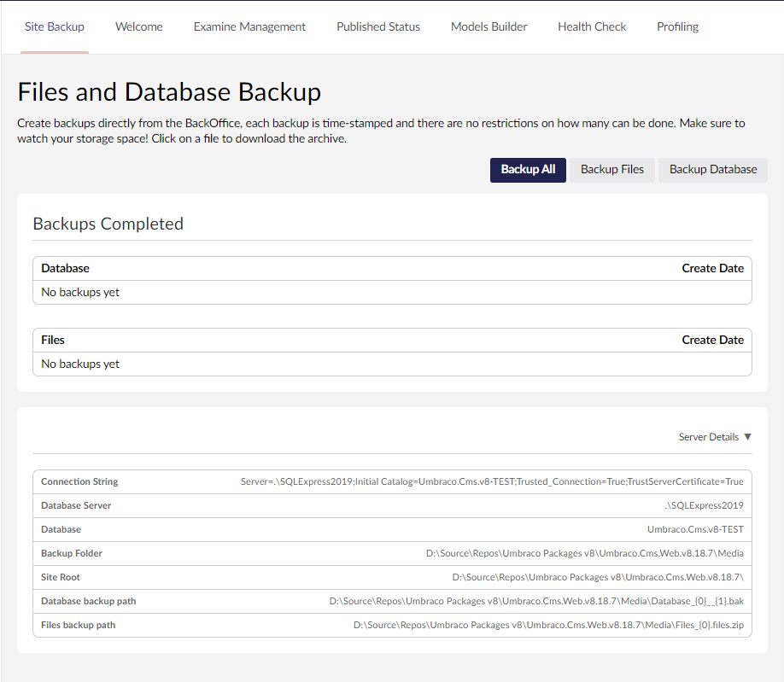
Task: Switch to the Examine Management tab
Action: tap(249, 26)
